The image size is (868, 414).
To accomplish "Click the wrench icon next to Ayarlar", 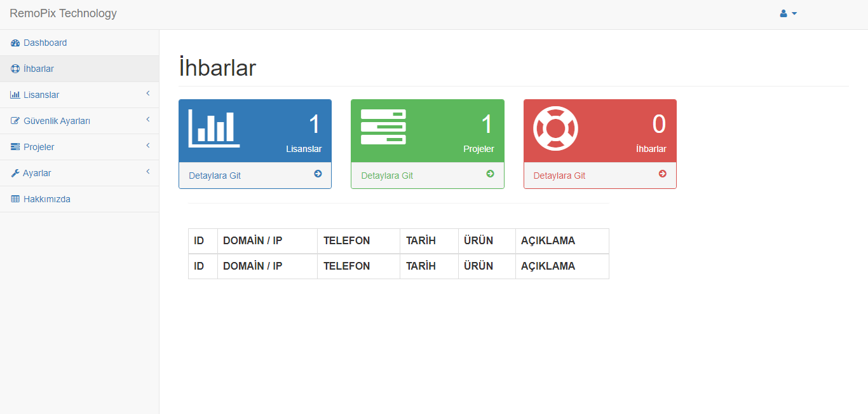I will 15,174.
